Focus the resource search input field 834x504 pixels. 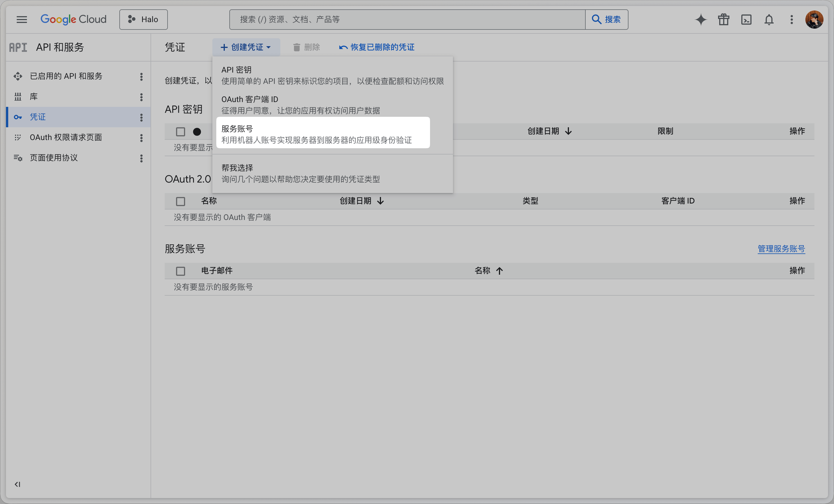[407, 19]
